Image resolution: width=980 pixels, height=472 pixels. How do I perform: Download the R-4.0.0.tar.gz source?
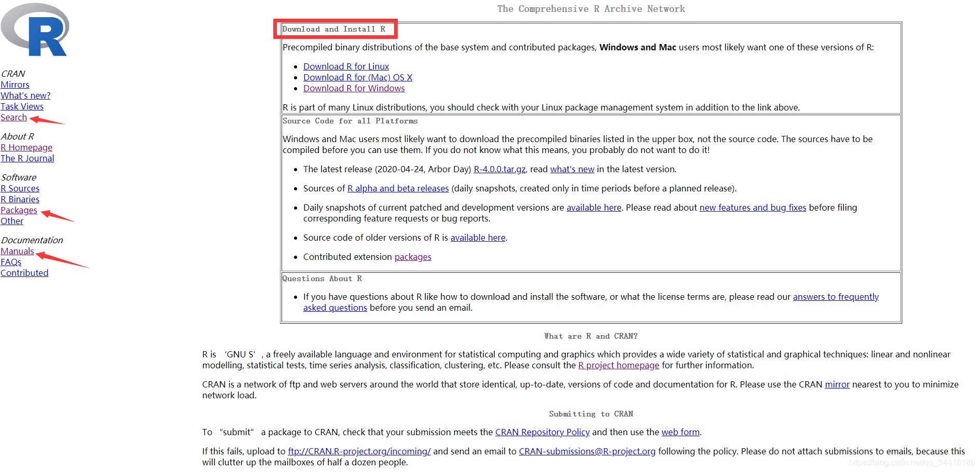point(499,169)
